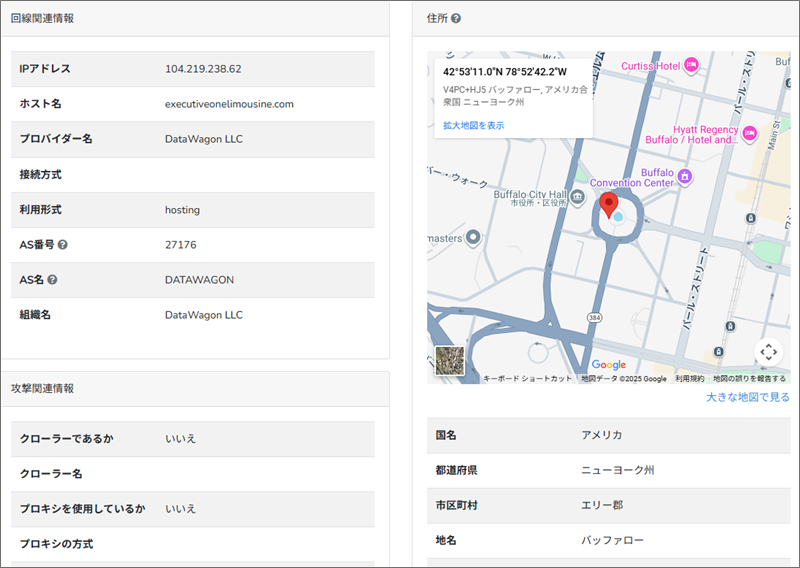This screenshot has width=800, height=568.
Task: Select the Curtiss Hotel map icon
Action: tap(691, 65)
